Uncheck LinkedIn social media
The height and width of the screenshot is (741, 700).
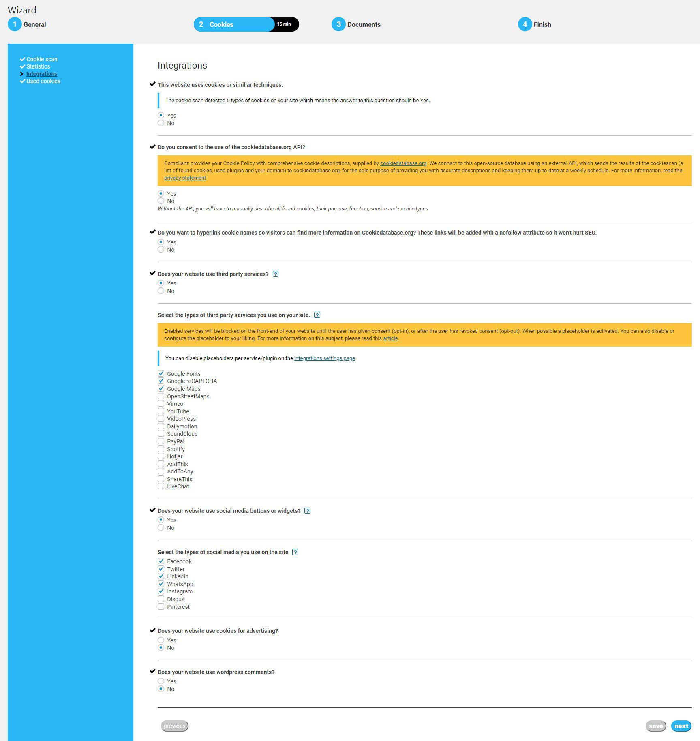(161, 576)
